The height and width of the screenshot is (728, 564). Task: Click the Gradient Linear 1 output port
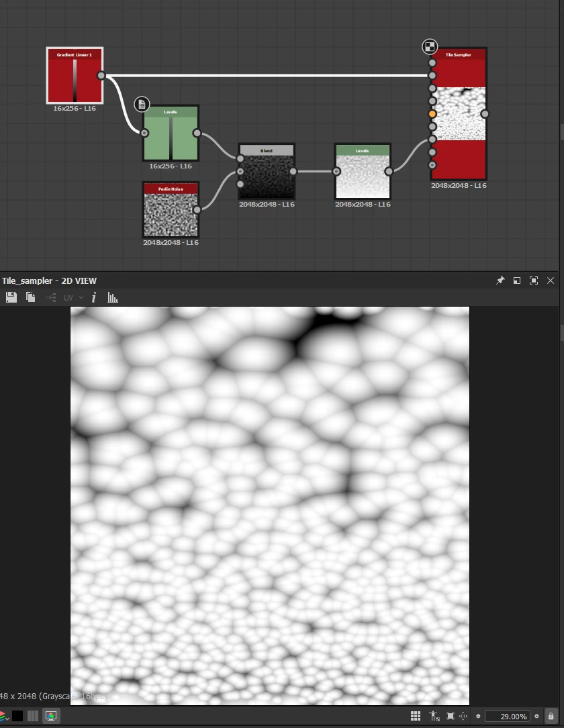tap(101, 75)
